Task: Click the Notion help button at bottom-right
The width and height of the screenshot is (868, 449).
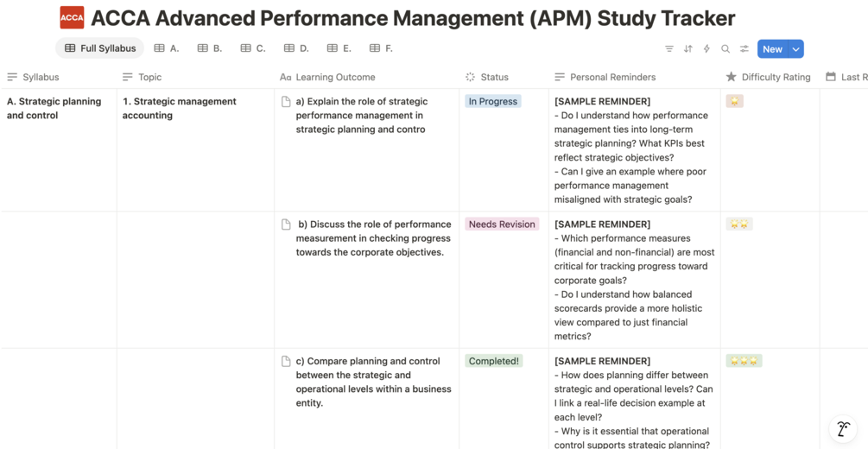Action: coord(843,428)
